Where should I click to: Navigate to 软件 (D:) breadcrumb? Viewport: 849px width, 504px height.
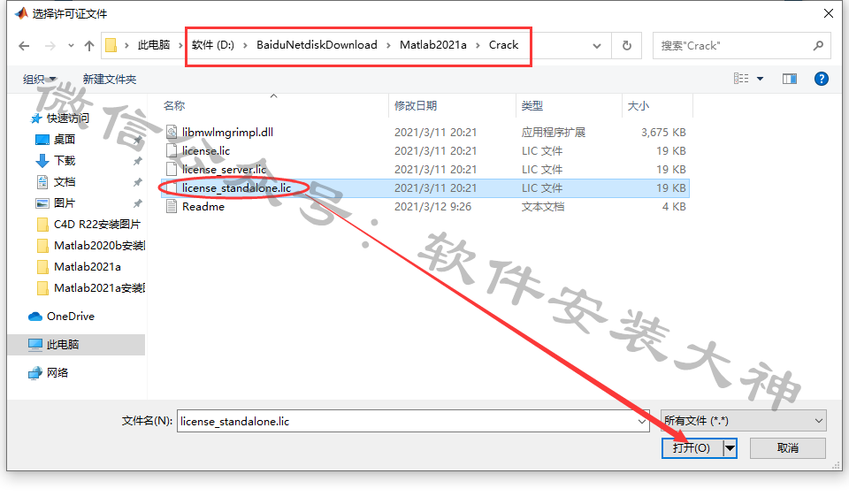(213, 45)
